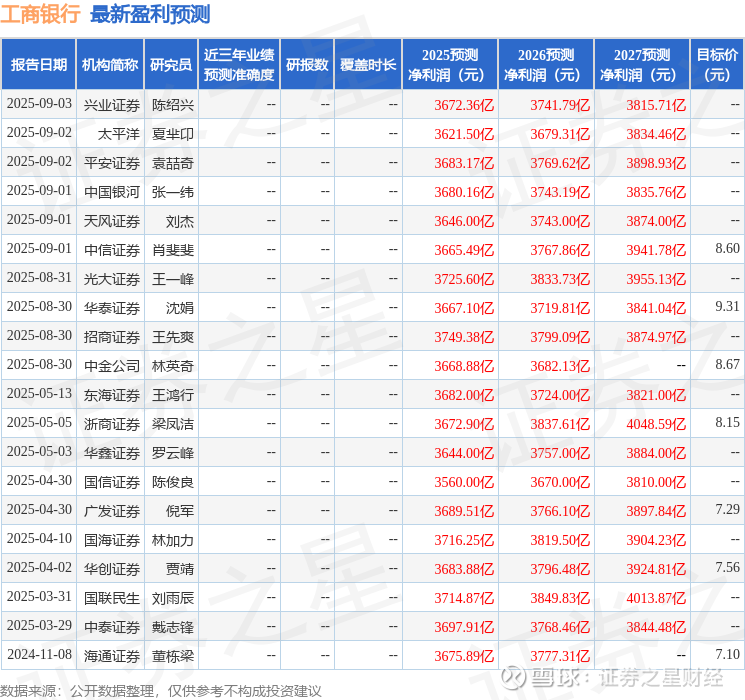This screenshot has width=745, height=700.
Task: Click 中泰证券 institution cell
Action: coord(112,627)
